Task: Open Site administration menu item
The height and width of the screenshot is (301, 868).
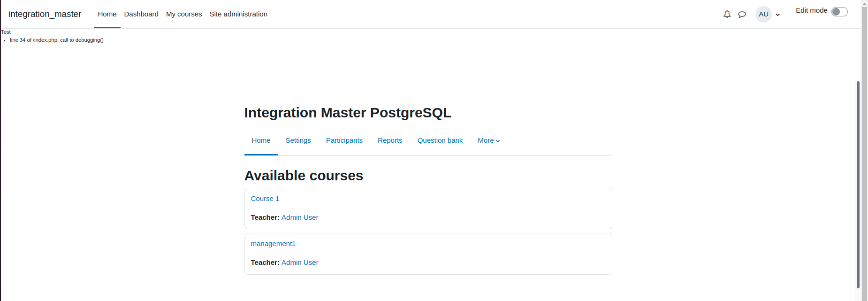Action: tap(238, 14)
